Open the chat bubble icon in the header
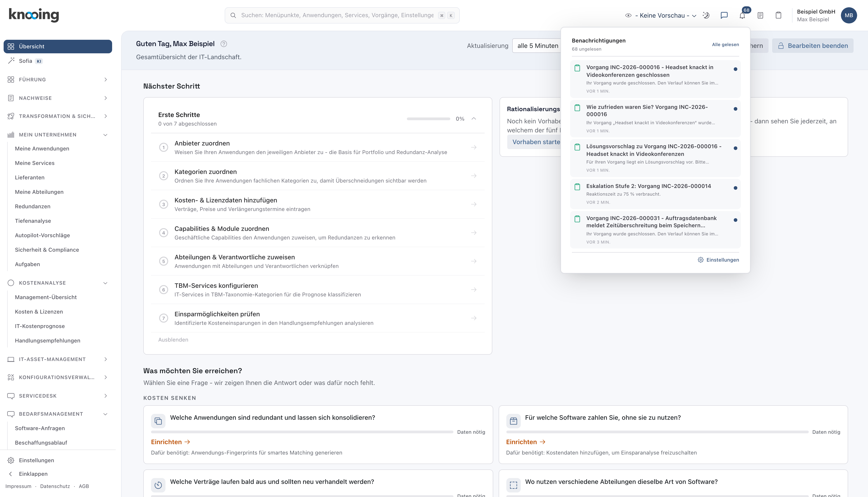This screenshot has width=868, height=497. [724, 15]
